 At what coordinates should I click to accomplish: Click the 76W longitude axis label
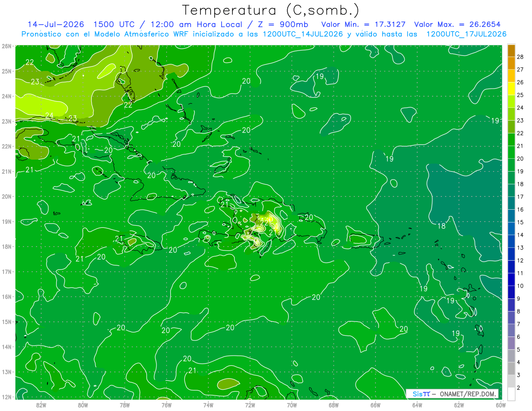point(166,405)
